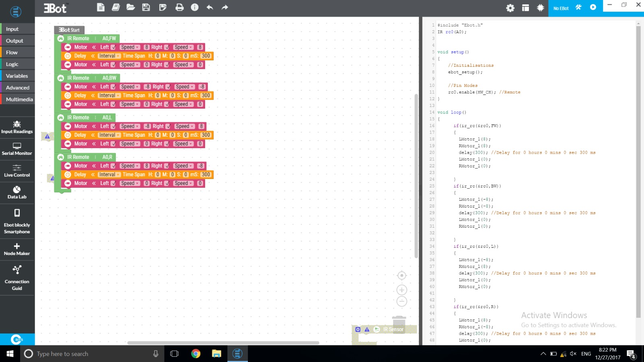Screen dimensions: 644x362
Task: Open right Speed dropdown in first A0,L Motor block
Action: 184,126
